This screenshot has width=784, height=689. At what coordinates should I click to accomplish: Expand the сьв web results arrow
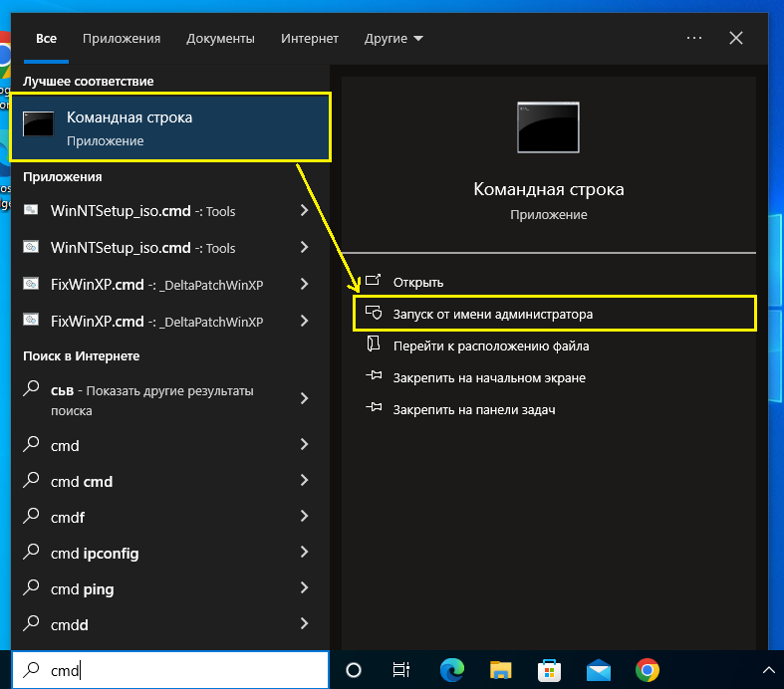(x=304, y=398)
